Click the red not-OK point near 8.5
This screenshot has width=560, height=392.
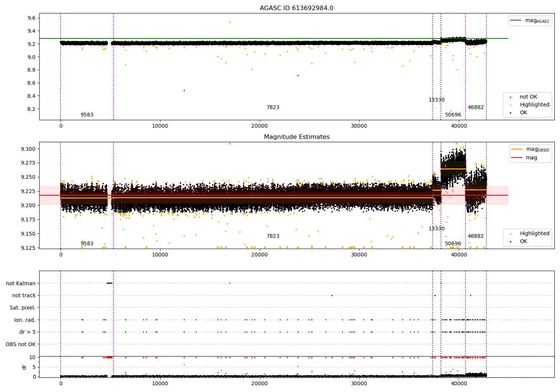[184, 90]
